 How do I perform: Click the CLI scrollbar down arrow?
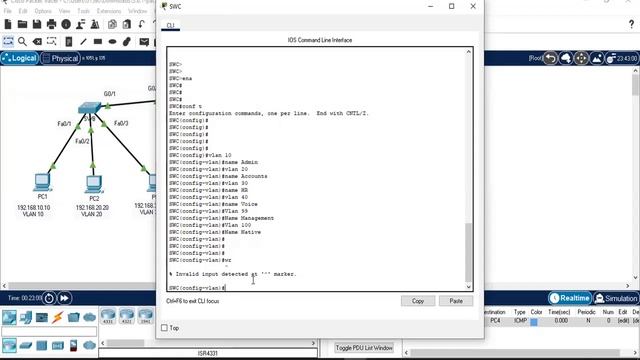[469, 287]
